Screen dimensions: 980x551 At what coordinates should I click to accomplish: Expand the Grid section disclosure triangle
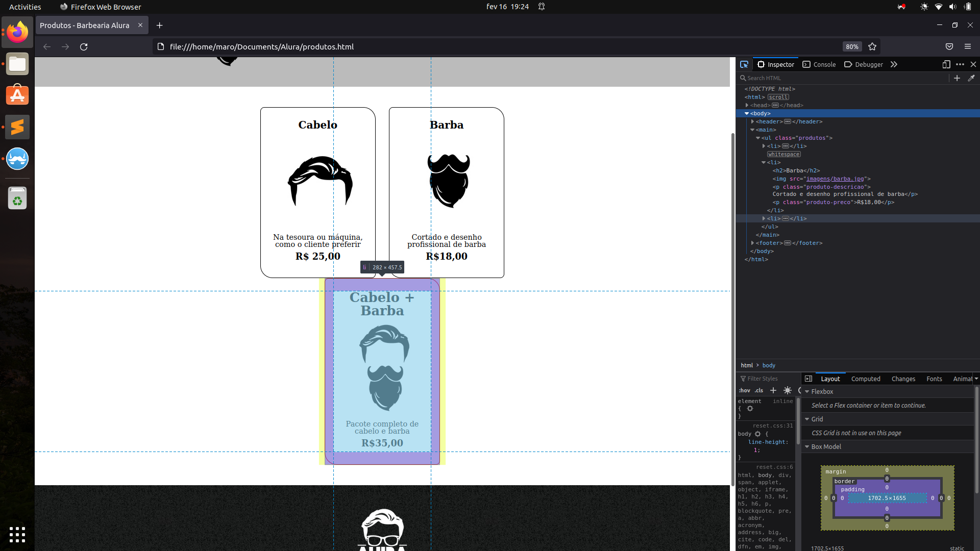tap(807, 419)
